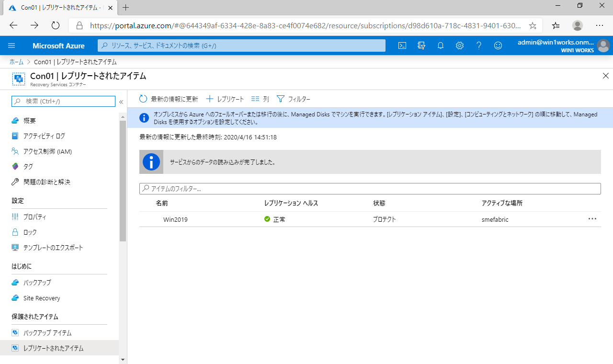Viewport: 613px width, 364px height.
Task: Open the admin@win1works account menu
Action: click(563, 46)
